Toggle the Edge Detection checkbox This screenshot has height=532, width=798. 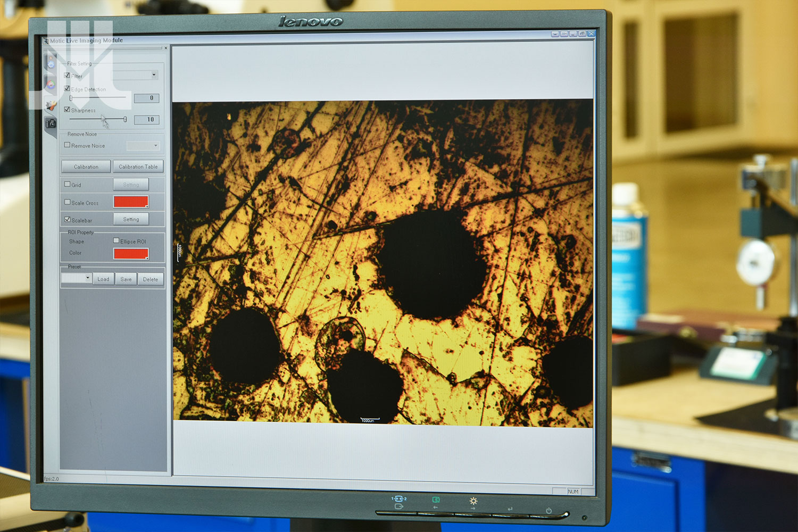tap(67, 88)
